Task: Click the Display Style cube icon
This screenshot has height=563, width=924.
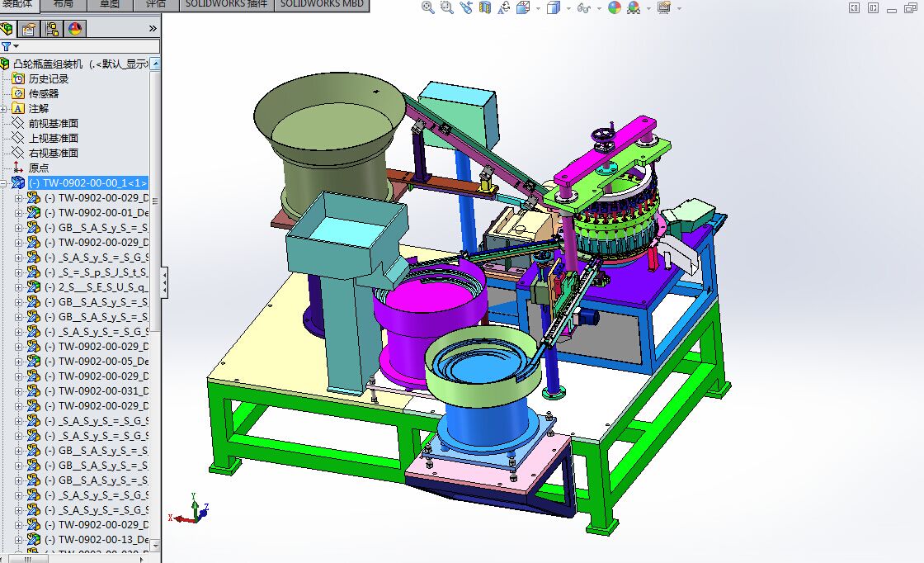Action: [554, 7]
